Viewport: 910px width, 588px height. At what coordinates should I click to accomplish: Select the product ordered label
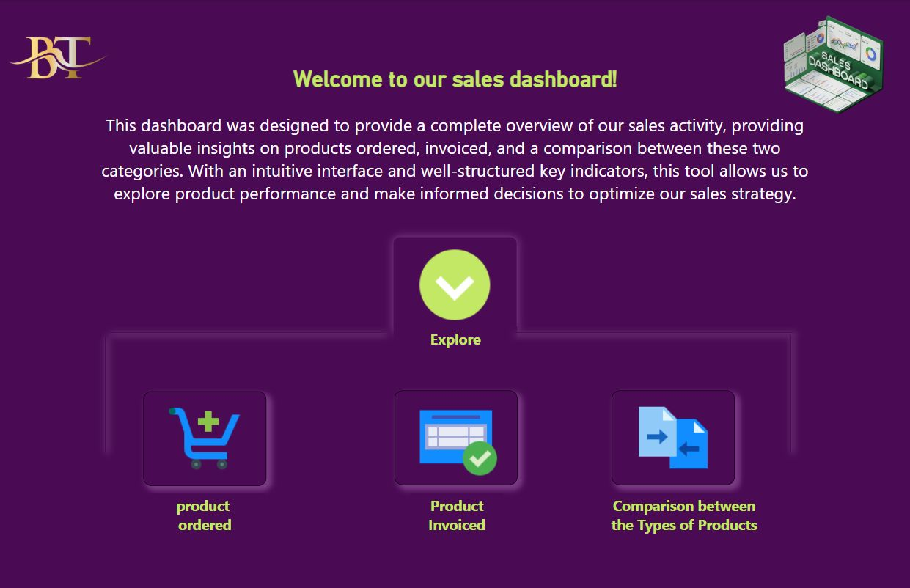(203, 515)
